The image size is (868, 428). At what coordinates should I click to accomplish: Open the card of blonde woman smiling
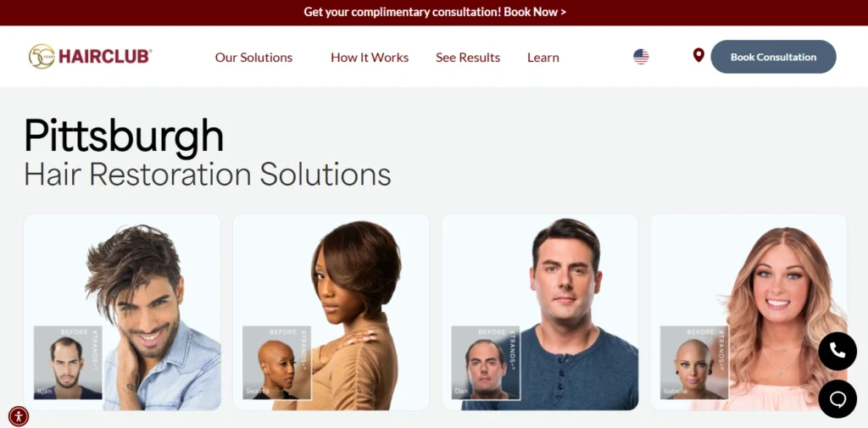748,312
